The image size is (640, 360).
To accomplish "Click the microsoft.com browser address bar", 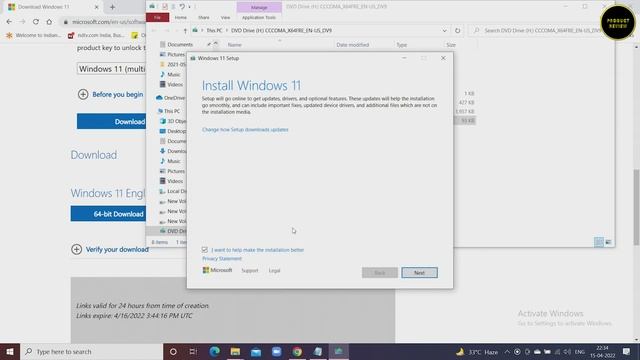I will (103, 22).
